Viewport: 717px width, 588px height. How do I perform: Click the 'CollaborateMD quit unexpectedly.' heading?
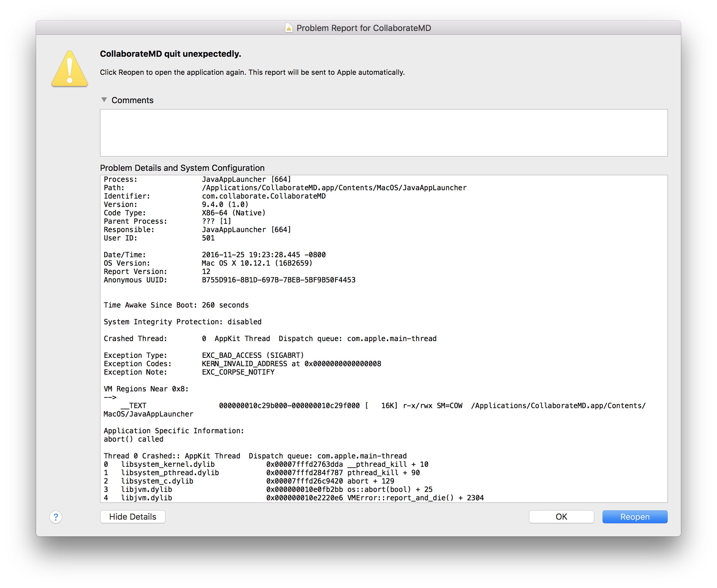(x=170, y=54)
